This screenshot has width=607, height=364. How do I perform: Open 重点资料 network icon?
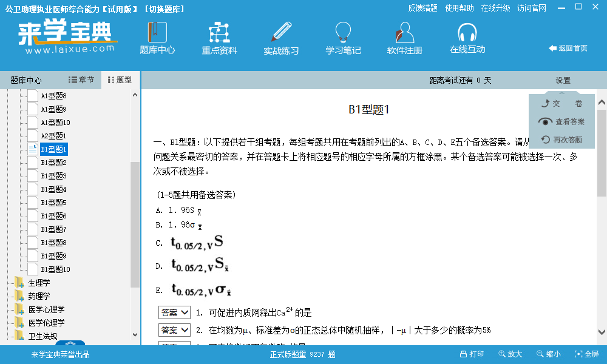point(219,32)
